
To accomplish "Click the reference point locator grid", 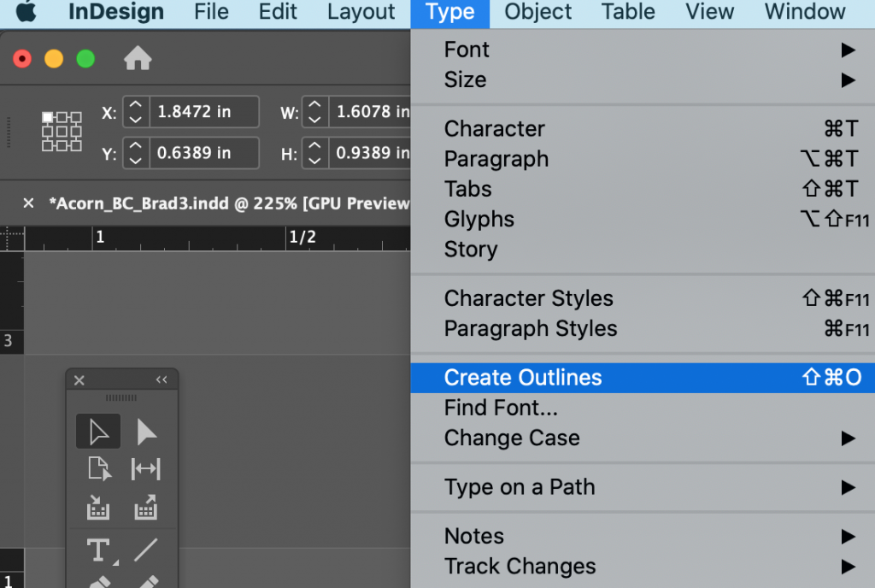I will [x=62, y=132].
